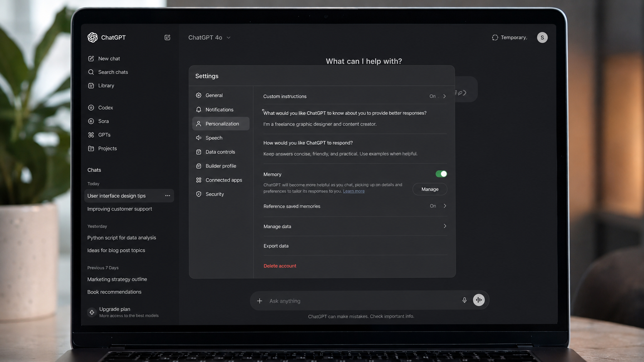
Task: Click the Projects folder icon
Action: click(91, 148)
